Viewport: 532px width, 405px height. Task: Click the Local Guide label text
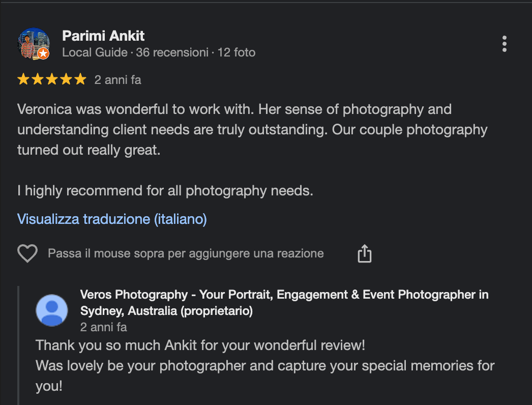pyautogui.click(x=95, y=52)
